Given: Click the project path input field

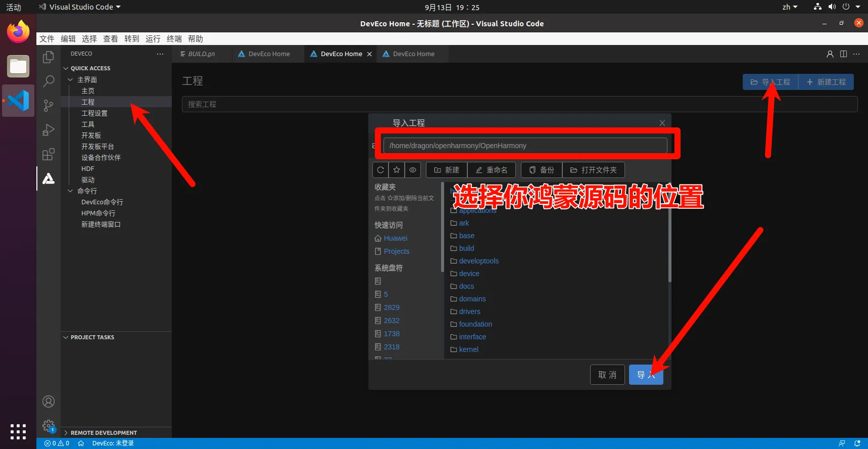Looking at the screenshot, I should [x=524, y=146].
